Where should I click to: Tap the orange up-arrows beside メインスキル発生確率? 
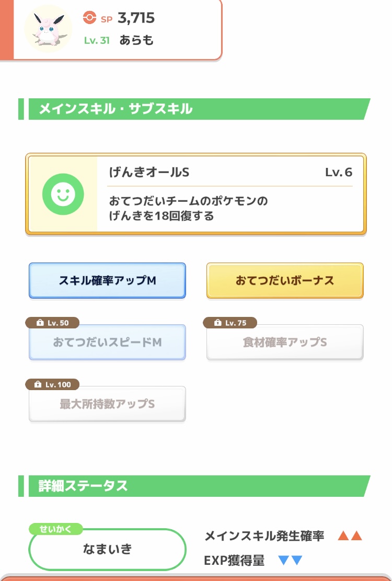[350, 536]
